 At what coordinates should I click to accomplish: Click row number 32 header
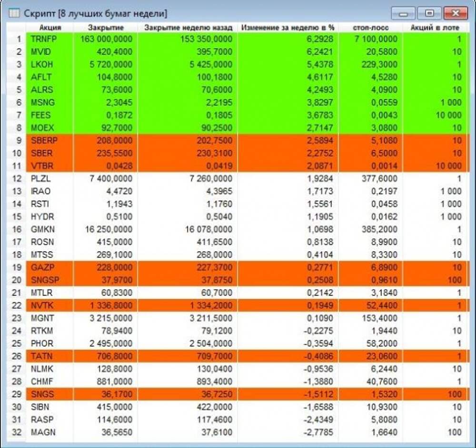coord(18,432)
